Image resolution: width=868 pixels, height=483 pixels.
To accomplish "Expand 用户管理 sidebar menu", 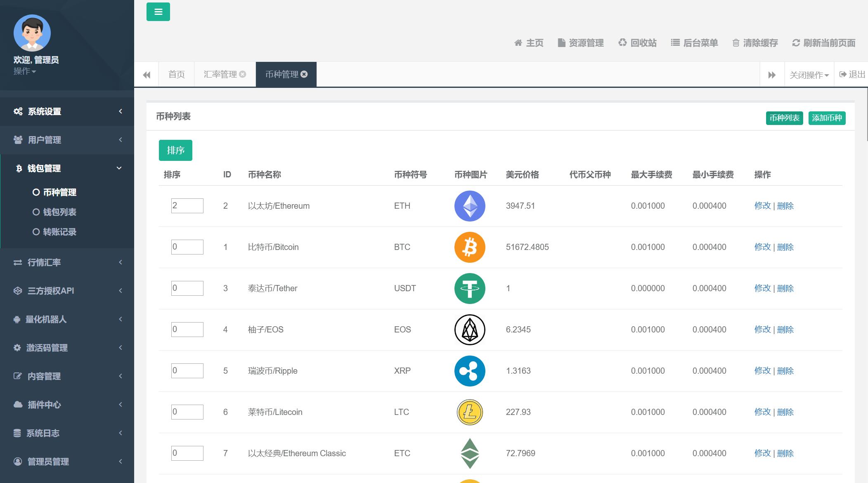I will tap(67, 140).
